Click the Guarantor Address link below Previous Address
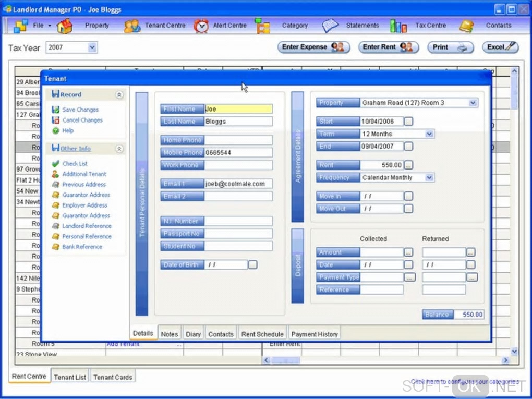532x399 pixels. click(x=86, y=195)
